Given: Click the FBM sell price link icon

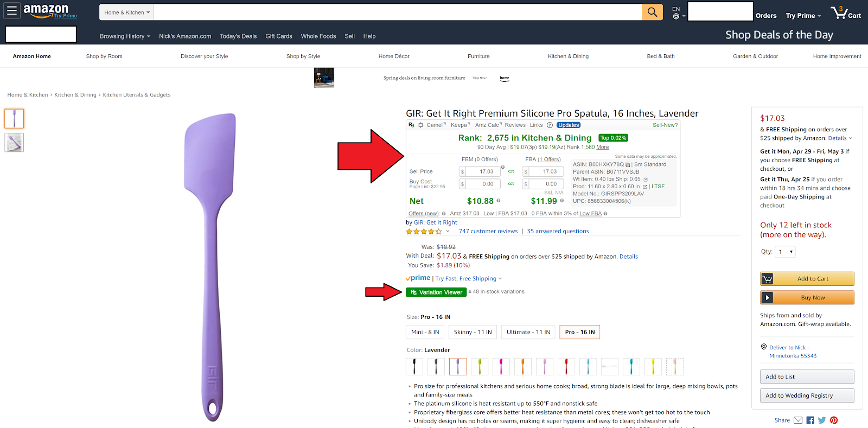Looking at the screenshot, I should pyautogui.click(x=511, y=171).
